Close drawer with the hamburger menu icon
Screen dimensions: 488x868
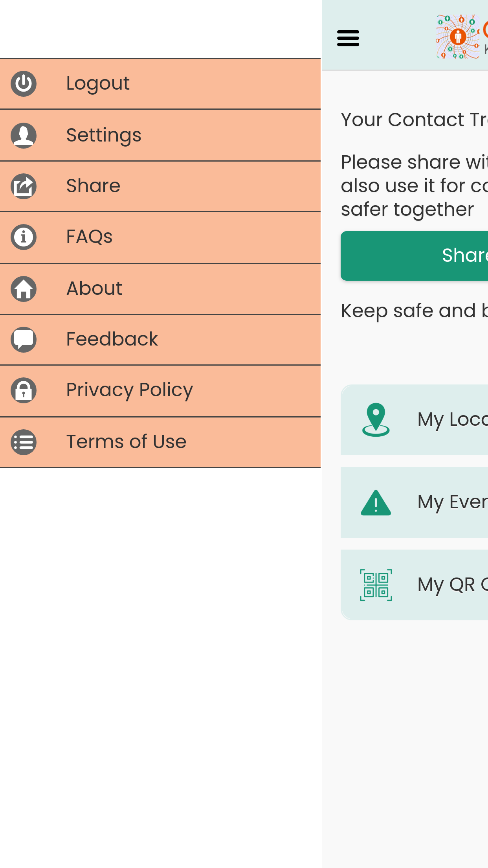pos(348,38)
